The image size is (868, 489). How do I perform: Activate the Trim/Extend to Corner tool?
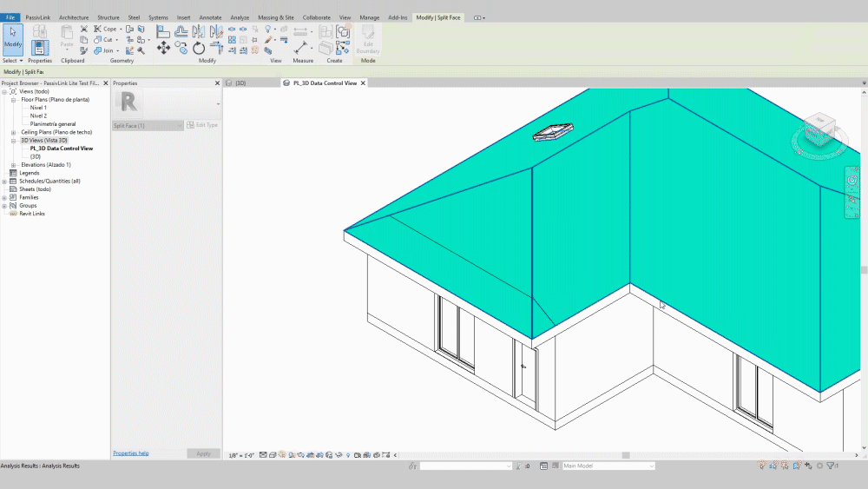216,48
